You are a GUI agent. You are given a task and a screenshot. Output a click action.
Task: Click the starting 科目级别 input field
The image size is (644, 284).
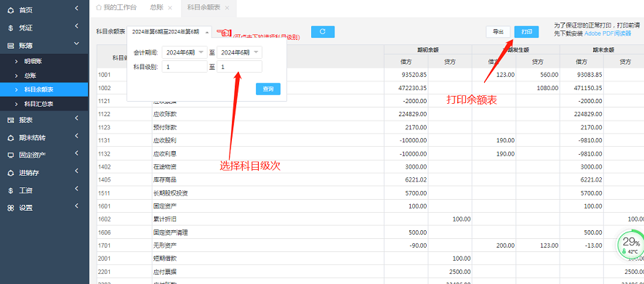[185, 67]
